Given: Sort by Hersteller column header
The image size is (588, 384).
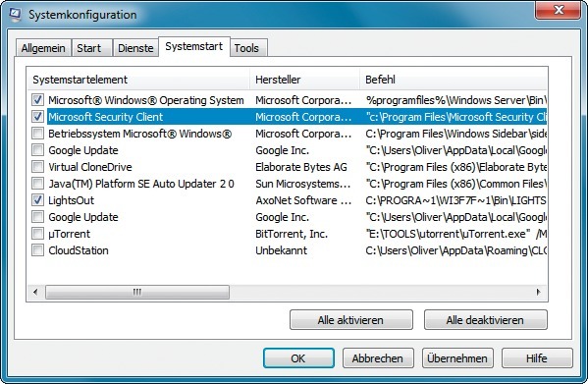Looking at the screenshot, I should click(304, 80).
